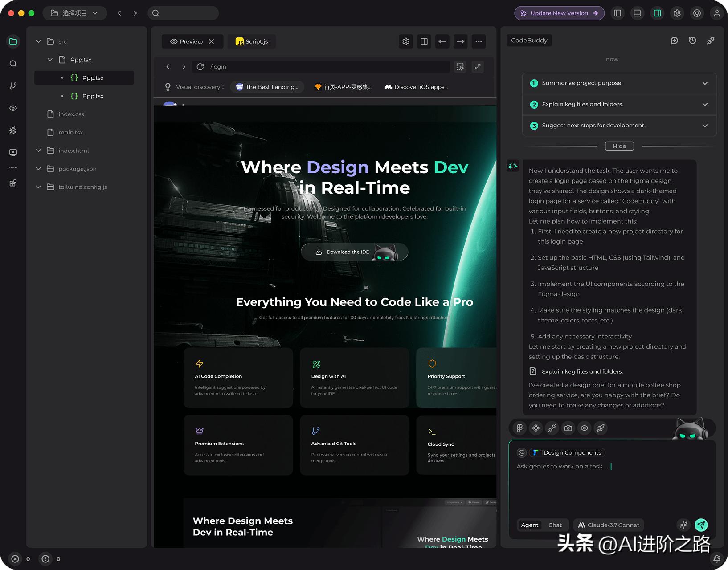The image size is (728, 570).
Task: Collapse the src folder in file tree
Action: (38, 41)
